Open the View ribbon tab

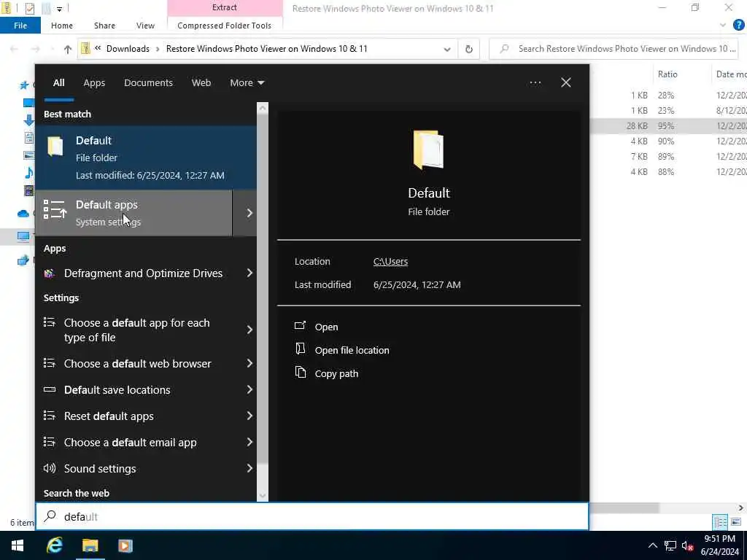pyautogui.click(x=145, y=26)
